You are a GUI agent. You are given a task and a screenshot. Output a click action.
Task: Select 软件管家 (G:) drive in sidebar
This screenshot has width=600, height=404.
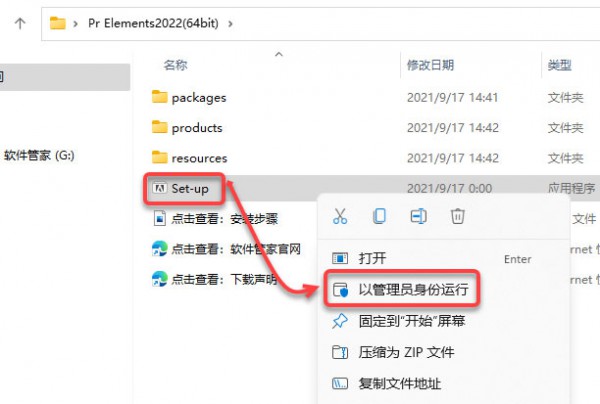click(x=39, y=155)
